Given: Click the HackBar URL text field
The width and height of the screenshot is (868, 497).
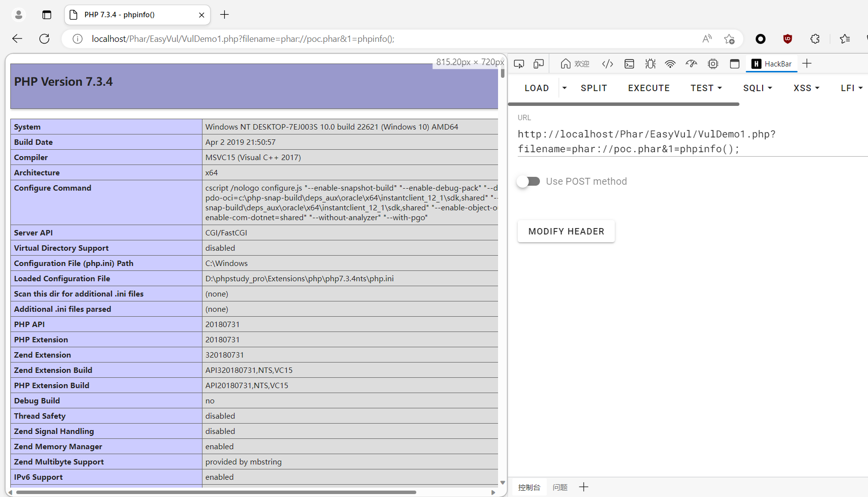Looking at the screenshot, I should click(x=693, y=141).
